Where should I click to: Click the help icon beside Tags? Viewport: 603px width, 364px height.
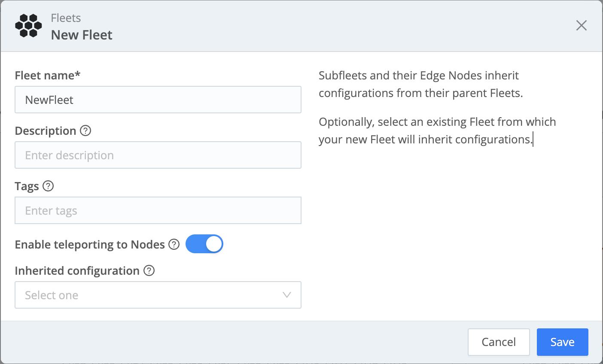[49, 186]
